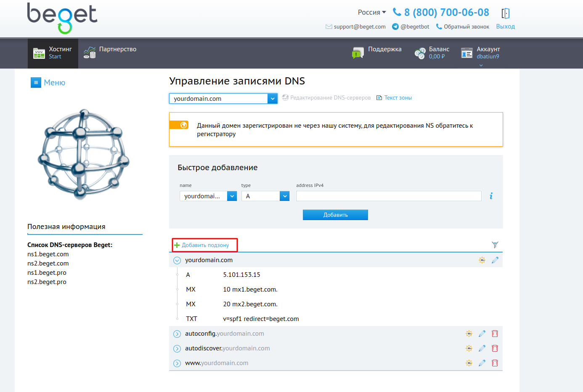Open the Хостинг menu section
The height and width of the screenshot is (392, 583).
(53, 53)
